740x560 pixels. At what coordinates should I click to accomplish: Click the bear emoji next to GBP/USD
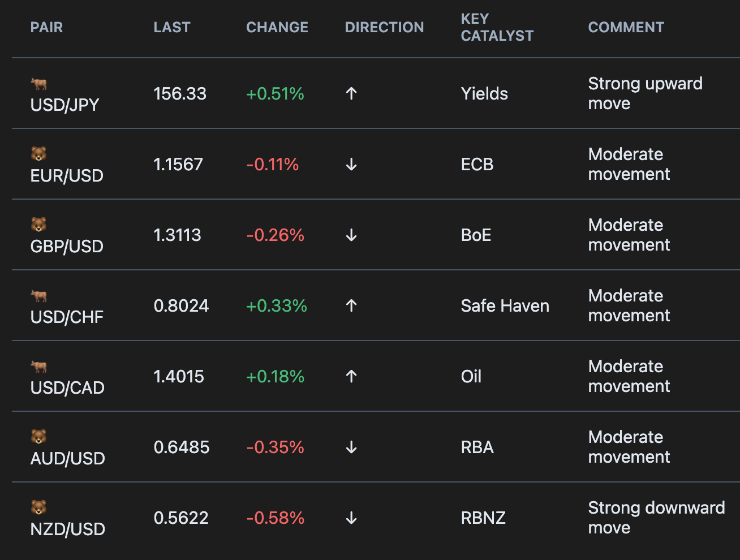[x=38, y=225]
